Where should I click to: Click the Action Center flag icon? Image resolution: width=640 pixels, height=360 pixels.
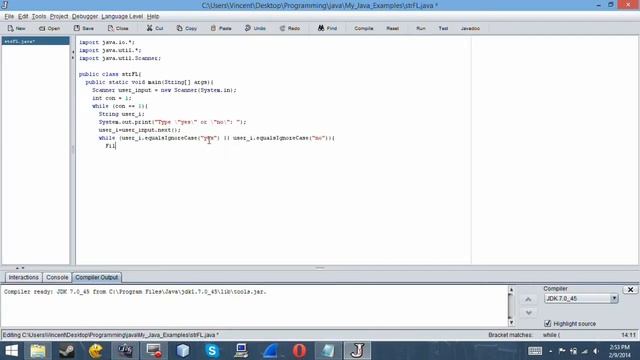(x=562, y=351)
